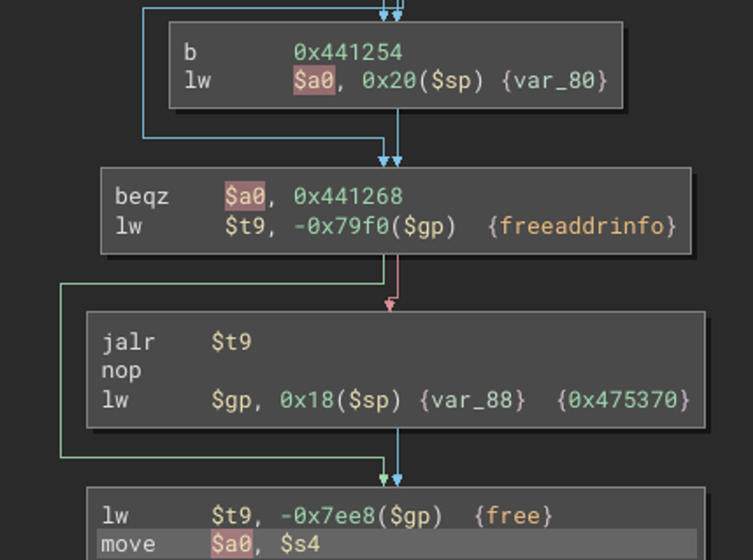Select var_88 stack variable label
The image size is (753, 560).
point(472,400)
